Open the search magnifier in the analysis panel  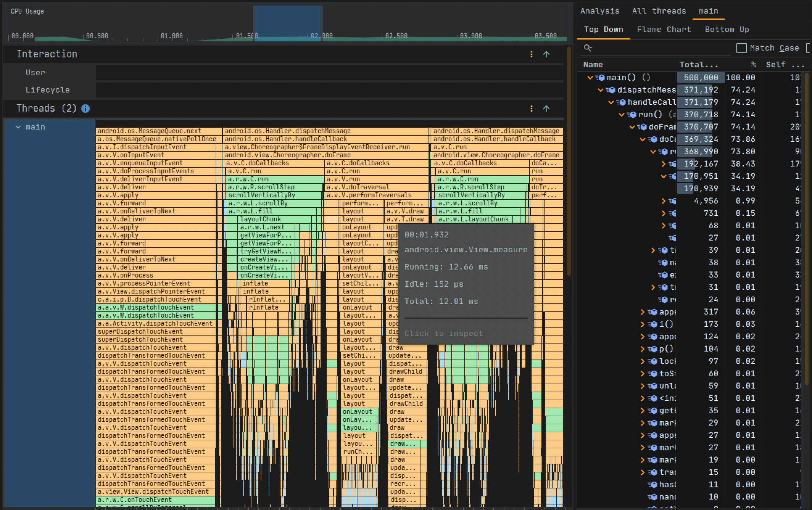[x=587, y=48]
